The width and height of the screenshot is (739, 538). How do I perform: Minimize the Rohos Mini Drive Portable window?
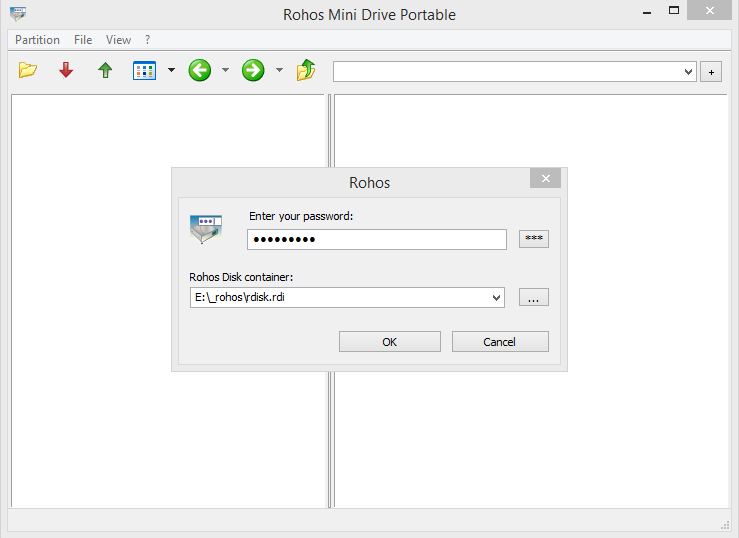pyautogui.click(x=647, y=12)
